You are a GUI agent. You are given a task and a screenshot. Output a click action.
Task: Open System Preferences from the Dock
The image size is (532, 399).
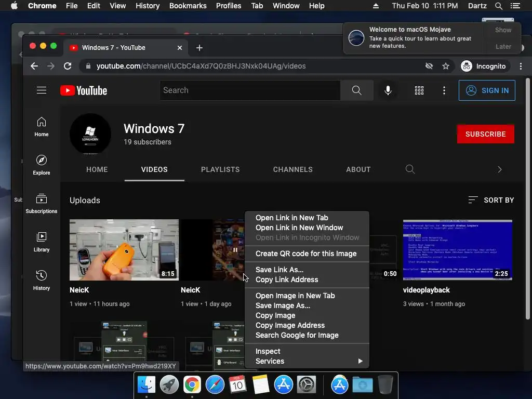(x=307, y=385)
